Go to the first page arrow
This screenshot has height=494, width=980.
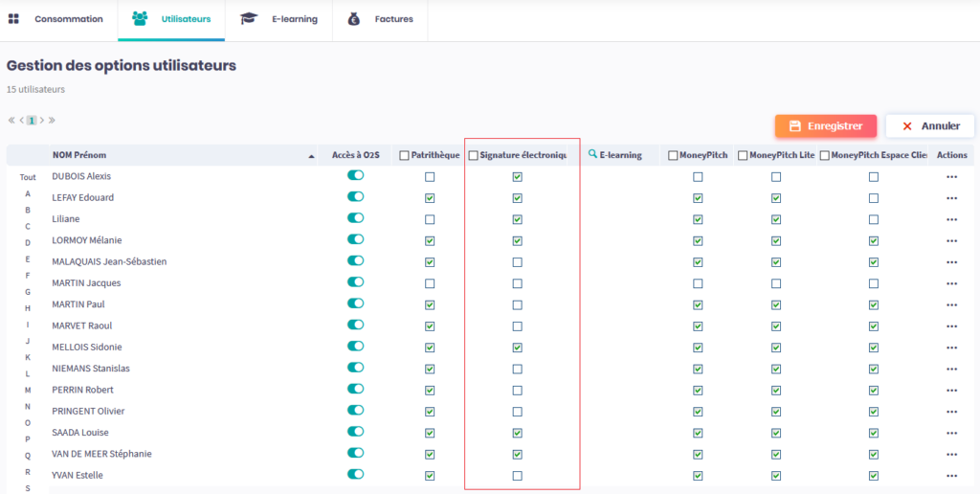pyautogui.click(x=11, y=121)
